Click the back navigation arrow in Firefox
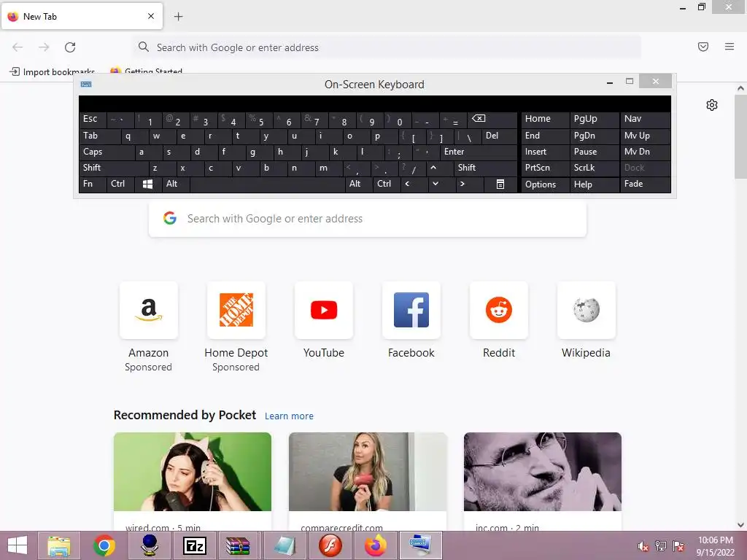Screen dimensions: 747x560 tap(18, 47)
